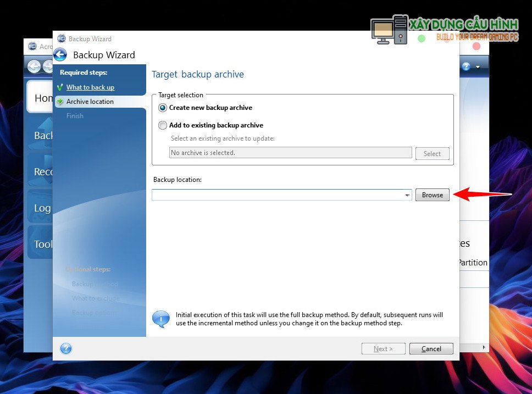Click the blue info bubble icon
Viewport: 532px width, 394px height.
tap(160, 319)
